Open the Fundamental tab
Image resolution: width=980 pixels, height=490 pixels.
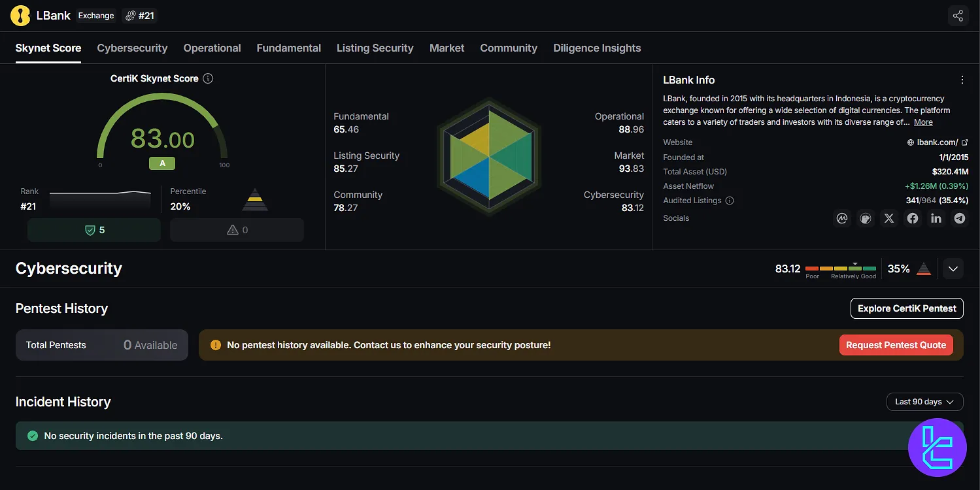tap(289, 48)
